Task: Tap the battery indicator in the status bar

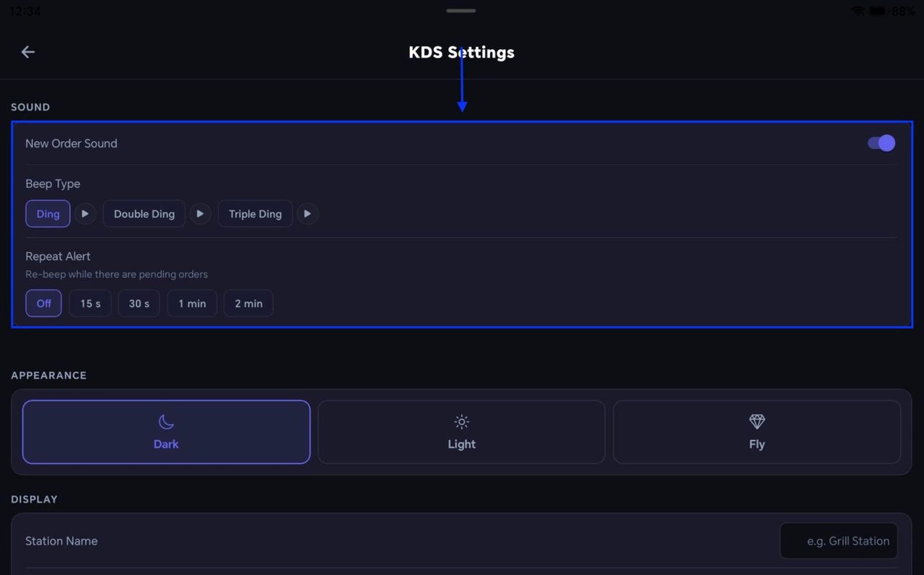Action: [879, 11]
